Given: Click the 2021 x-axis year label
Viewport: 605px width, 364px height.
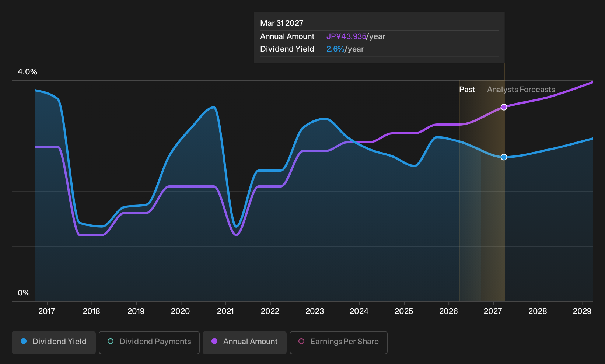Looking at the screenshot, I should coord(225,311).
